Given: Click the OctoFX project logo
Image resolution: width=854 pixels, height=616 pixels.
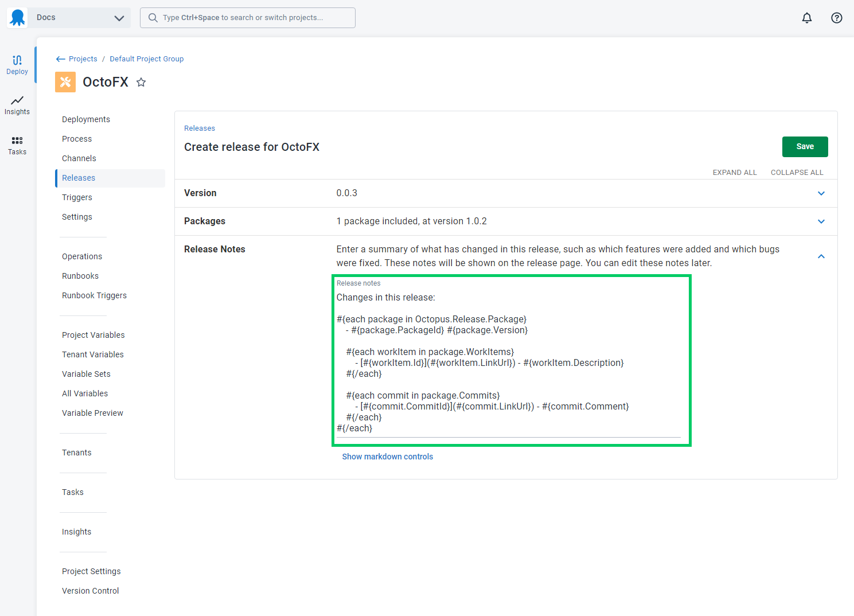Looking at the screenshot, I should [65, 82].
